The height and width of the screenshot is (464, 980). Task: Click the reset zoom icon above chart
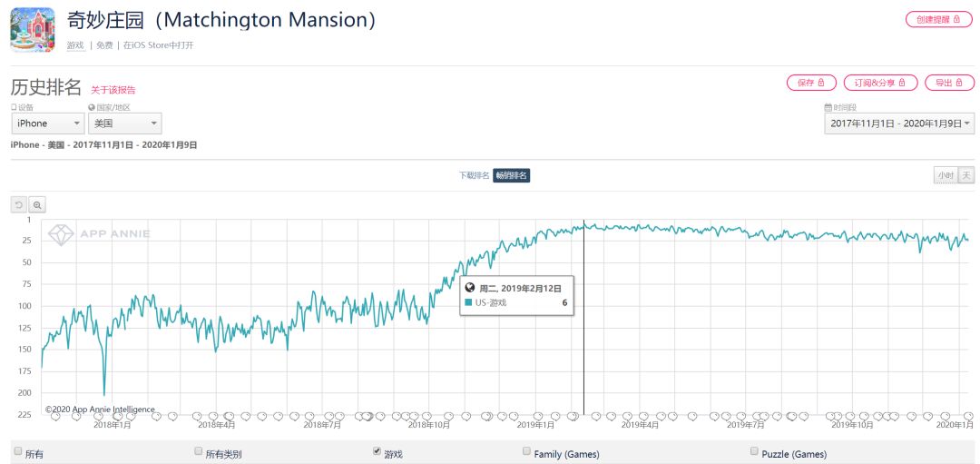19,205
